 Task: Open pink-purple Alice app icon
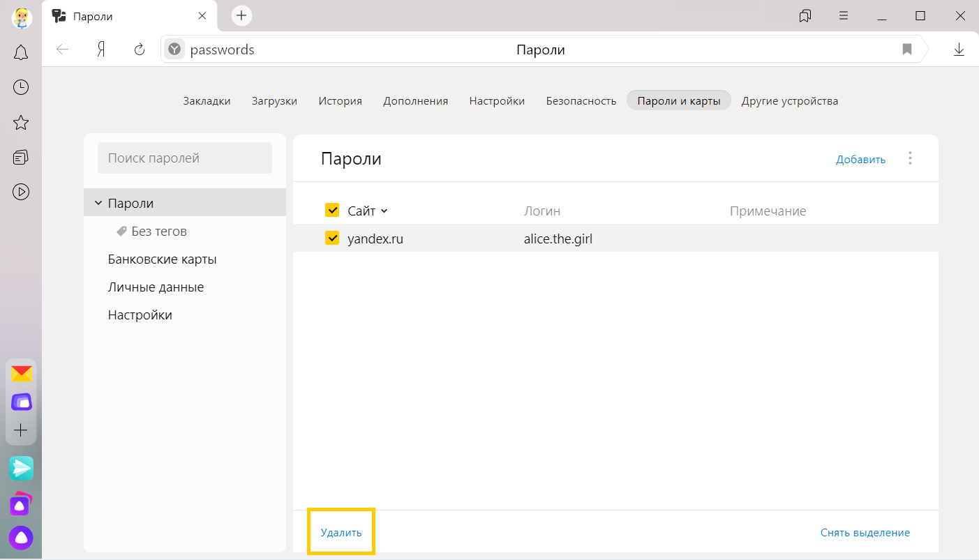21,504
